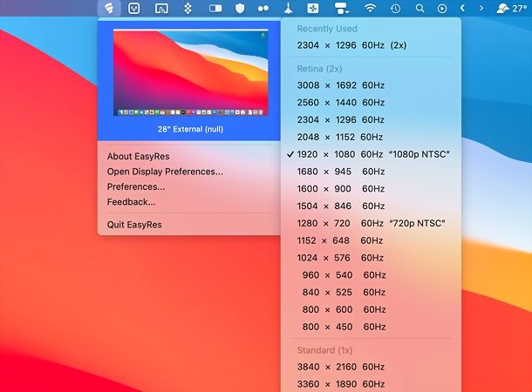Viewport: 532px width, 392px height.
Task: Open the Dropbox-like diamond menu bar icon
Action: point(188,8)
